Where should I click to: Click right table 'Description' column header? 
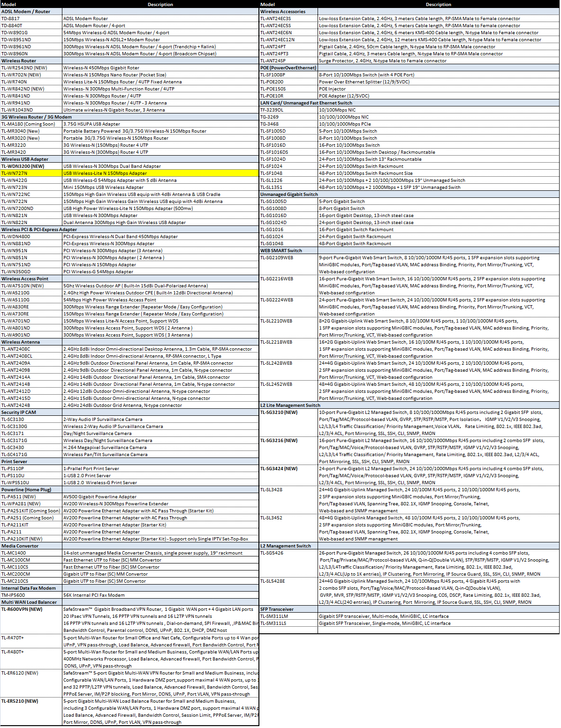439,5
